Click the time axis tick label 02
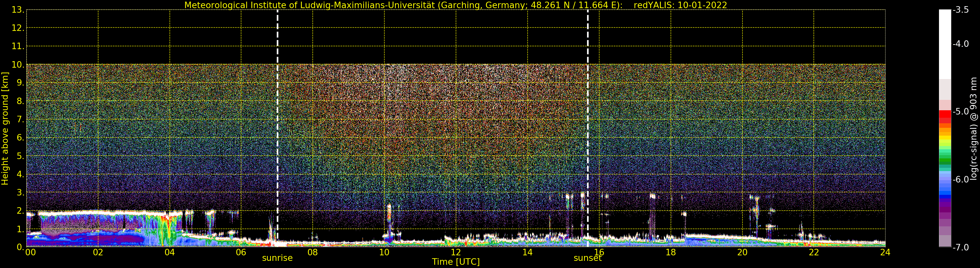The width and height of the screenshot is (980, 268). pos(98,252)
